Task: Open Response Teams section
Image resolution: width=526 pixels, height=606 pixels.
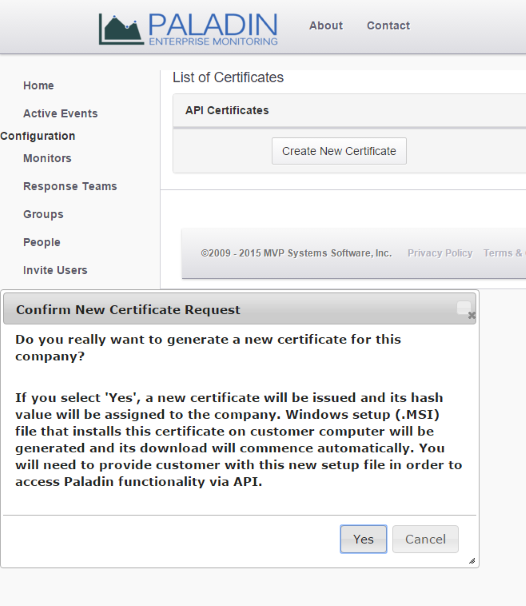Action: [x=70, y=186]
